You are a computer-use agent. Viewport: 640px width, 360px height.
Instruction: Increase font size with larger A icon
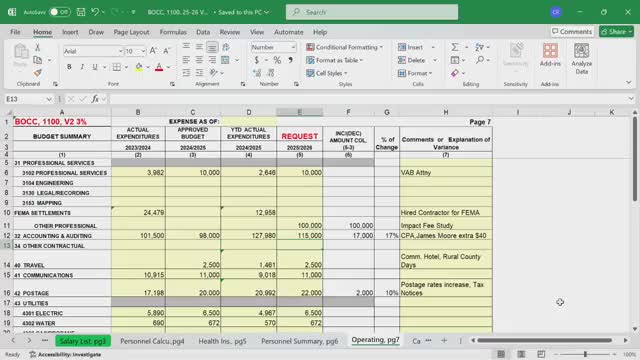coord(153,51)
